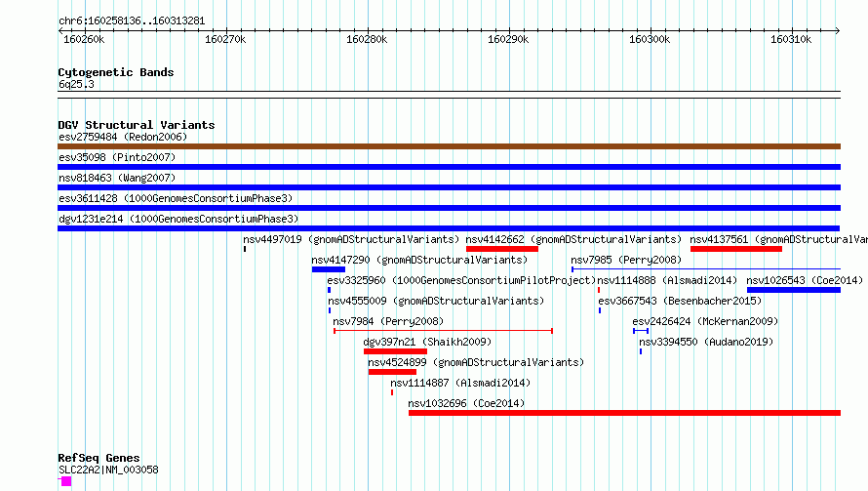The image size is (868, 491).
Task: Open nsv4524899 (gnomADStructuralVariants) label
Action: point(476,362)
